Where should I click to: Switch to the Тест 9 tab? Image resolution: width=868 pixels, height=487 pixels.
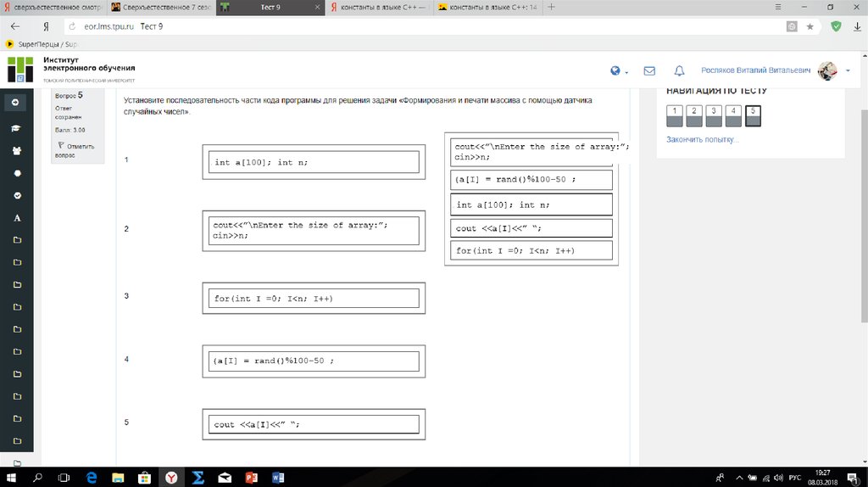coord(271,8)
